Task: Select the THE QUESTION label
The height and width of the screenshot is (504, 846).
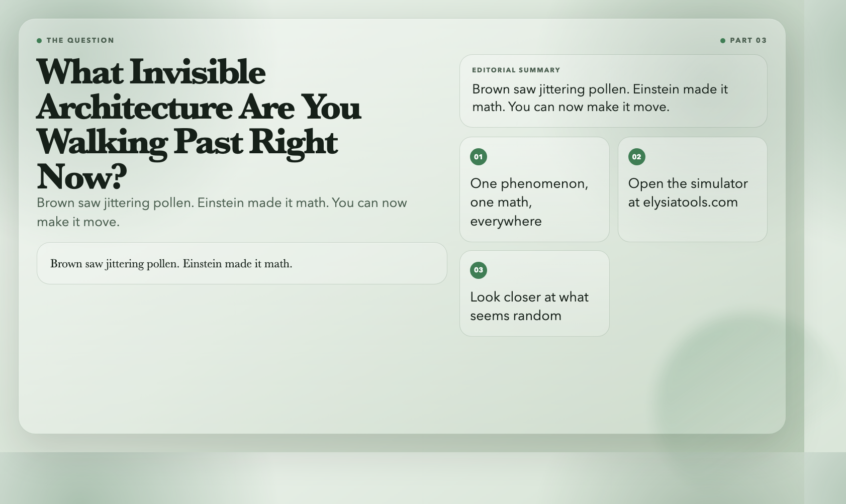Action: pyautogui.click(x=80, y=41)
